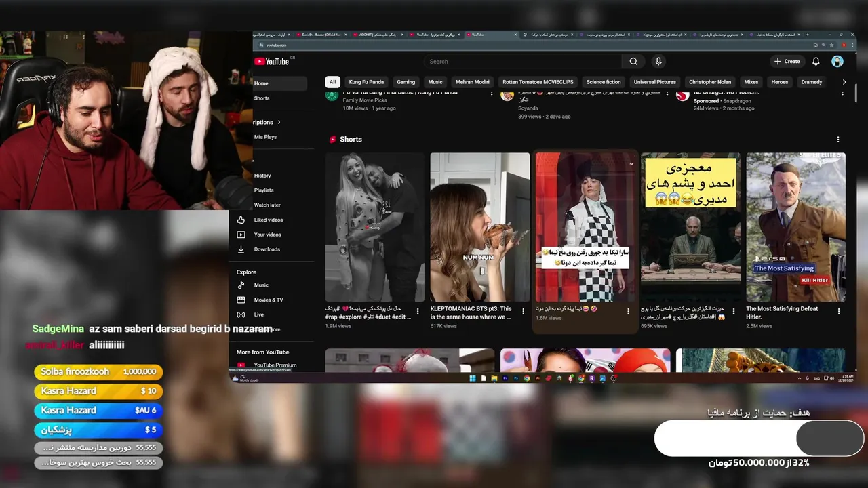Select the Universal Pictures chip
This screenshot has height=488, width=868.
click(654, 82)
